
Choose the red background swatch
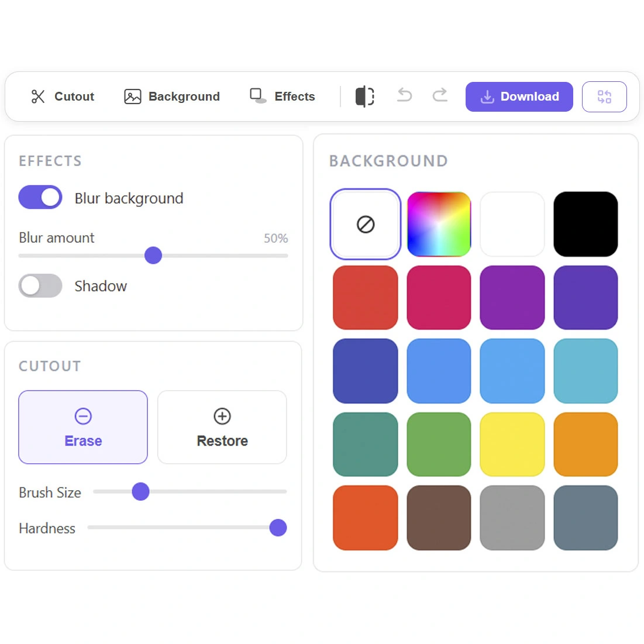click(x=366, y=297)
